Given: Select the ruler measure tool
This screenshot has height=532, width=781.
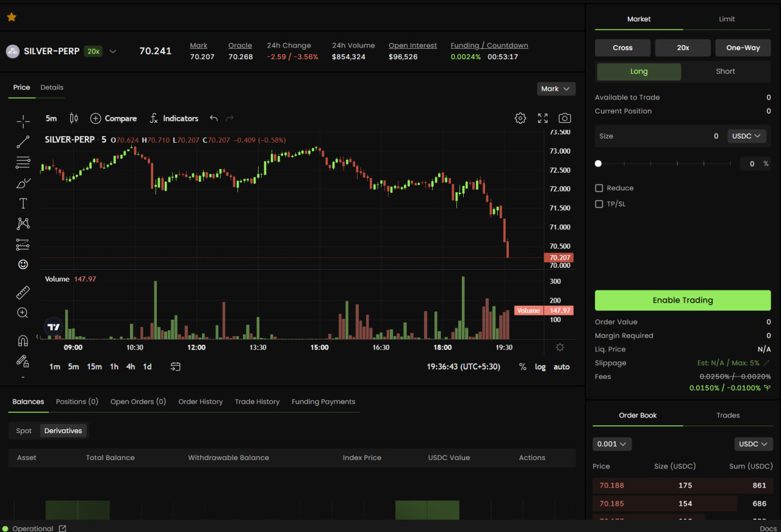Looking at the screenshot, I should pos(23,293).
